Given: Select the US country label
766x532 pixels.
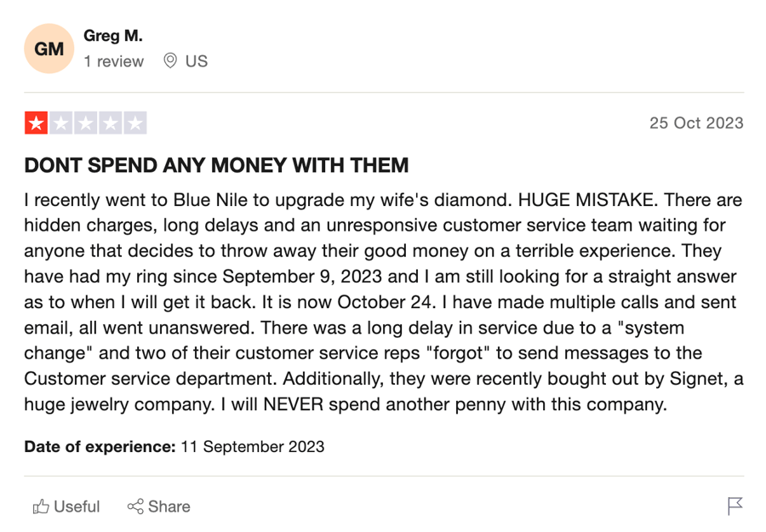Looking at the screenshot, I should click(x=197, y=61).
